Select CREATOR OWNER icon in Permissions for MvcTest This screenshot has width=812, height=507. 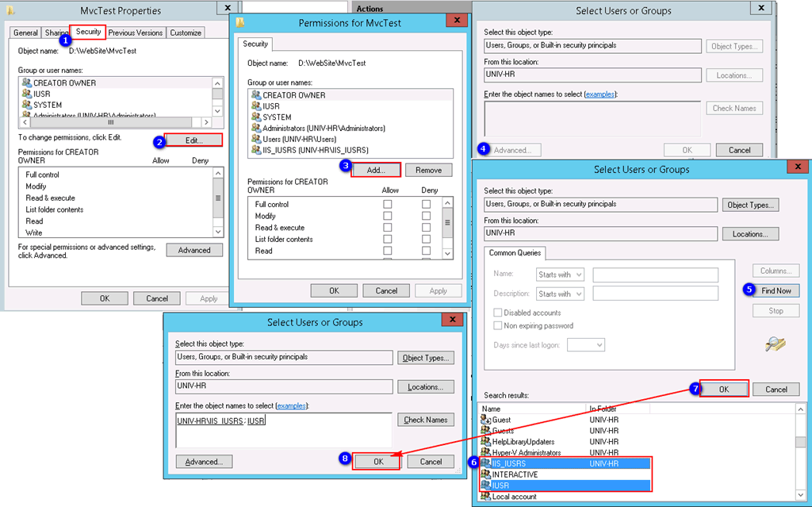point(256,95)
